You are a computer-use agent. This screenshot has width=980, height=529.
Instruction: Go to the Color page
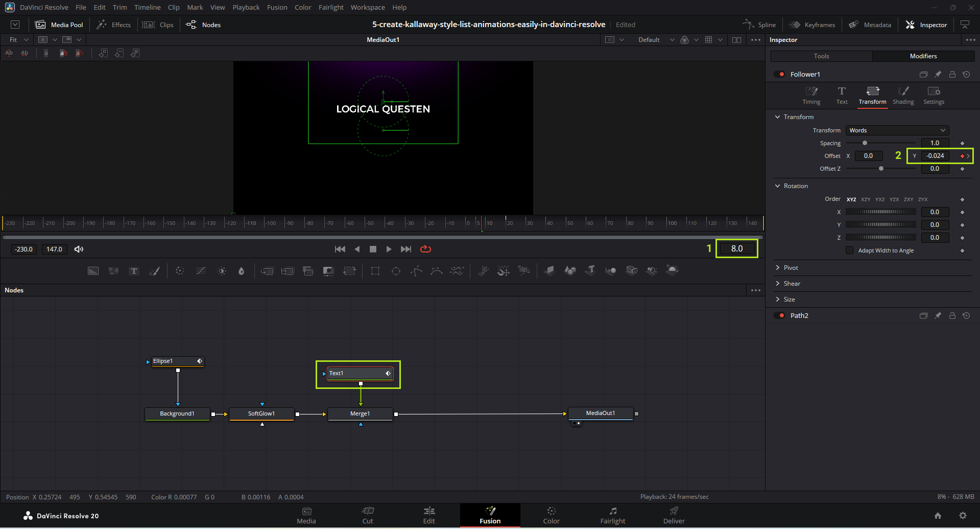click(x=551, y=515)
